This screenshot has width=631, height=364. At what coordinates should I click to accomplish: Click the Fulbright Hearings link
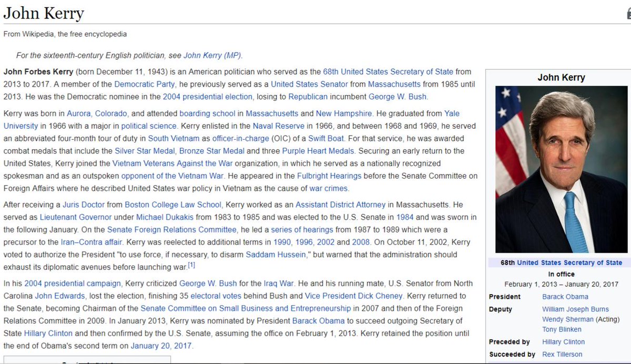[329, 176]
